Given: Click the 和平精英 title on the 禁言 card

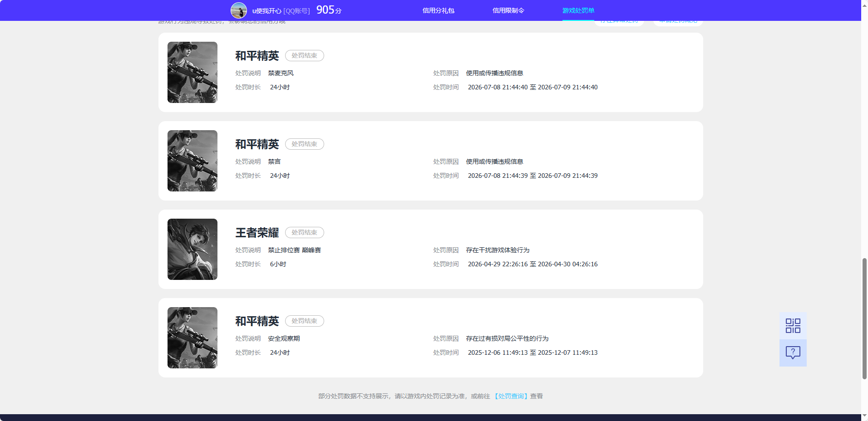Looking at the screenshot, I should pyautogui.click(x=257, y=144).
